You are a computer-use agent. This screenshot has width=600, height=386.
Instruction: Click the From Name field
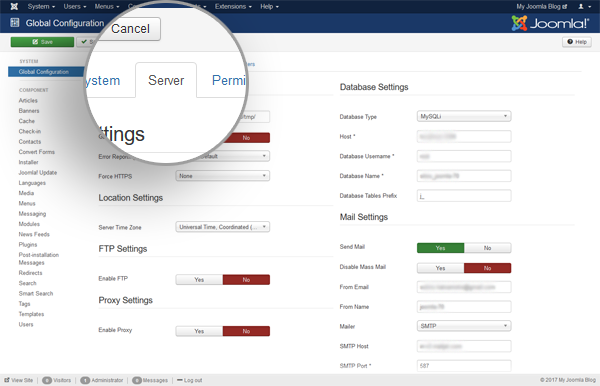pos(464,307)
